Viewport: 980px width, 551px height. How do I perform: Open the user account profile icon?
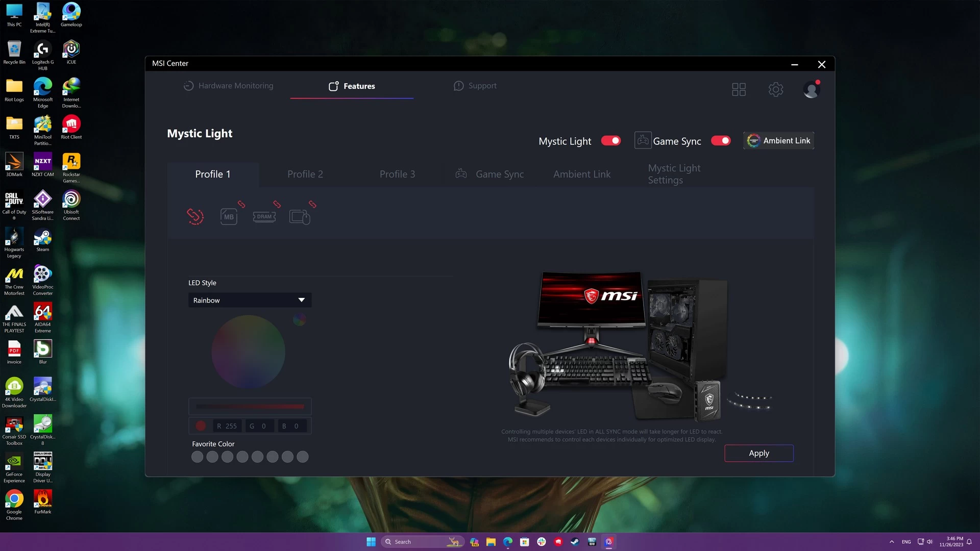tap(812, 90)
